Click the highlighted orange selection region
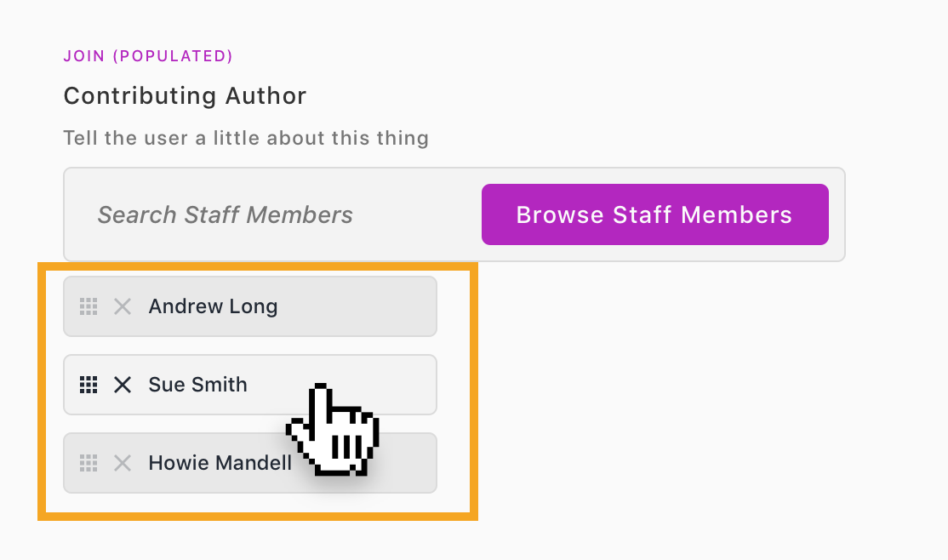 pyautogui.click(x=257, y=391)
